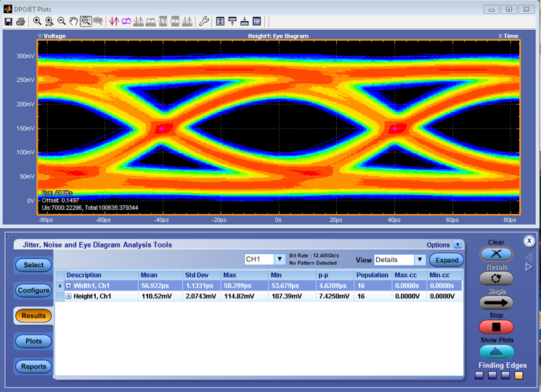This screenshot has height=392, width=541.
Task: Click the Save icon in DPOJET toolbar
Action: (8, 21)
